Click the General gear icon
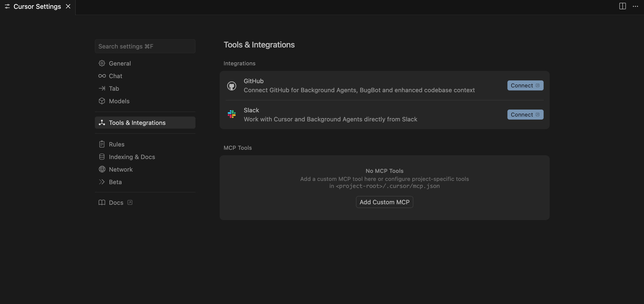Image resolution: width=644 pixels, height=304 pixels. click(102, 63)
